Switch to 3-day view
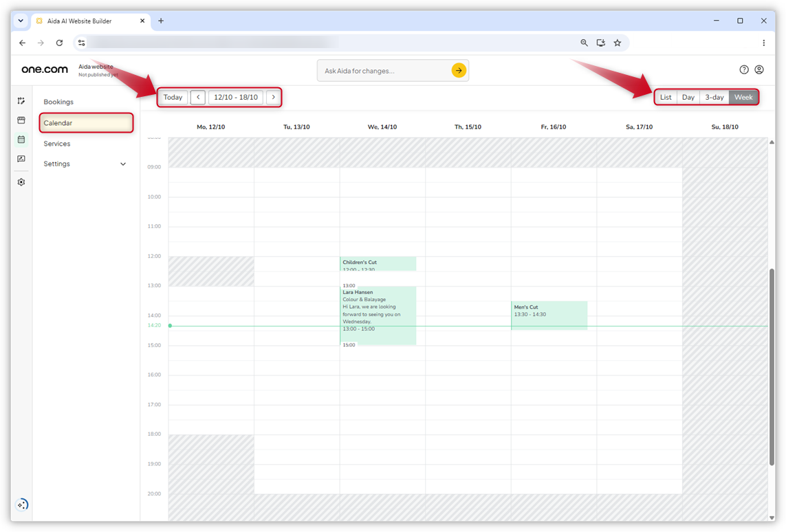Image resolution: width=786 pixels, height=532 pixels. pyautogui.click(x=714, y=97)
